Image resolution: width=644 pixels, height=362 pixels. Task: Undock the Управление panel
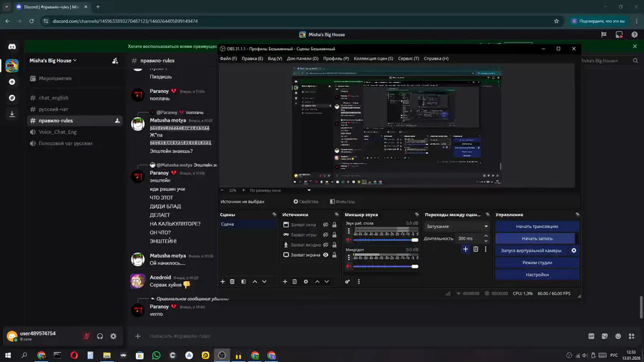pyautogui.click(x=577, y=215)
